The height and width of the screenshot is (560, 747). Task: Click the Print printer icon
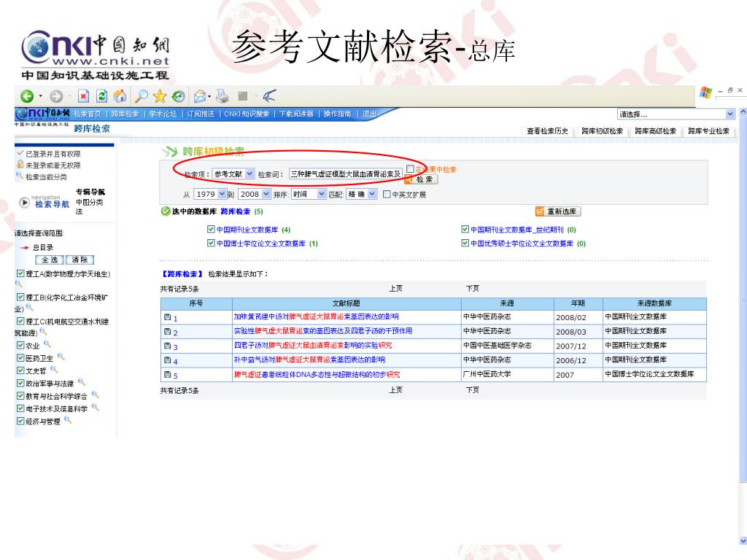pyautogui.click(x=222, y=96)
